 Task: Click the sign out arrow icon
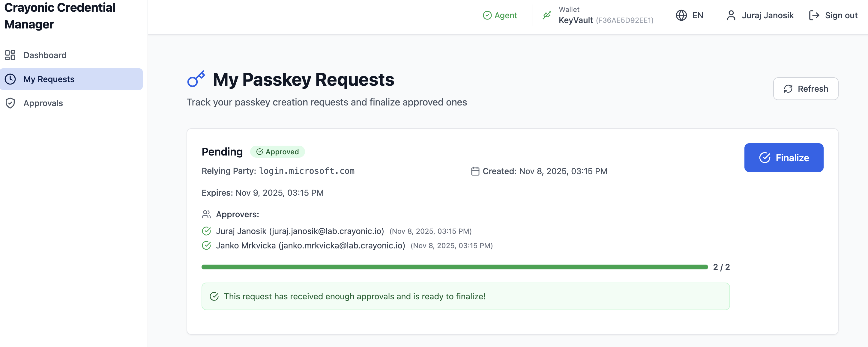(814, 16)
